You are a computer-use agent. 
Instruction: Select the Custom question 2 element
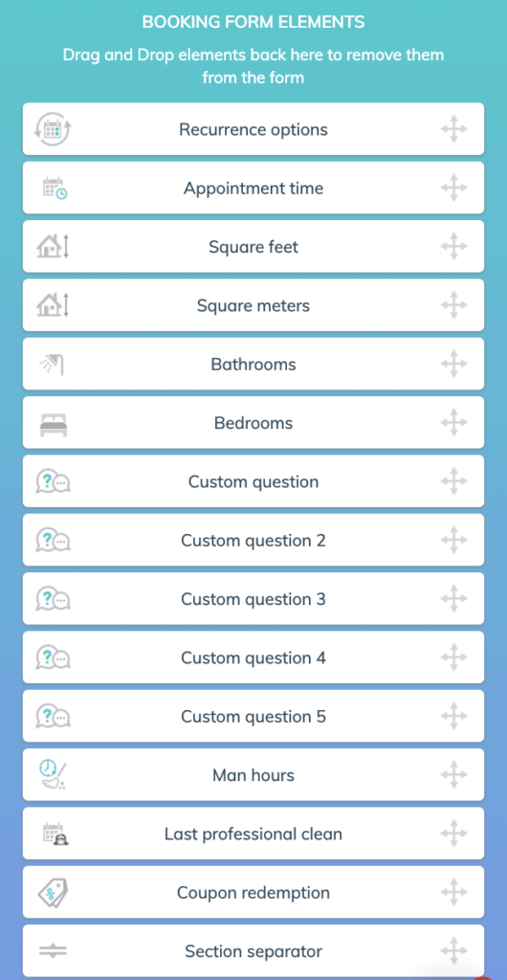tap(253, 541)
